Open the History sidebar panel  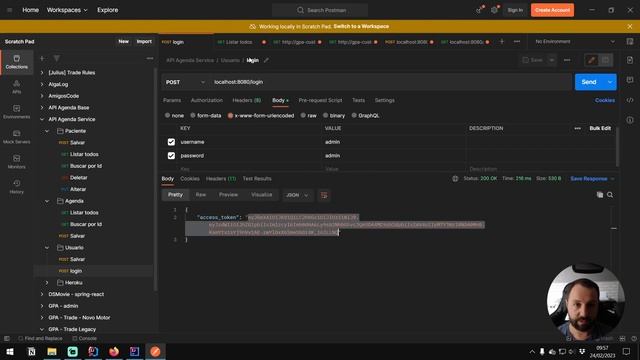(16, 187)
